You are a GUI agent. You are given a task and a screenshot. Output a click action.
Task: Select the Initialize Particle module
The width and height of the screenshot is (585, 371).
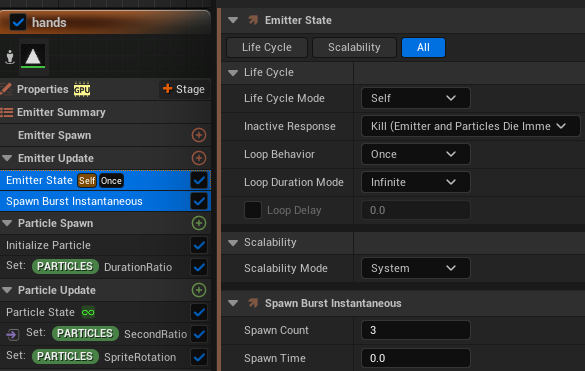(x=105, y=245)
